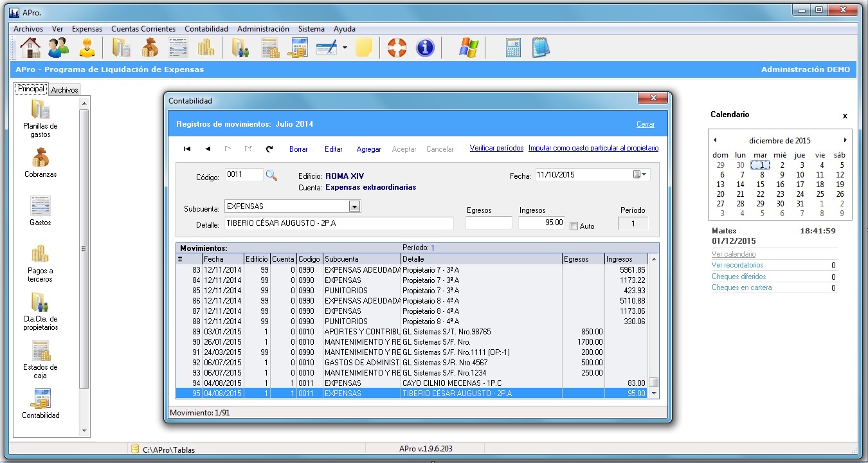The width and height of the screenshot is (868, 463).
Task: Click the movements table vertical scrollbar thumb
Action: click(x=653, y=382)
